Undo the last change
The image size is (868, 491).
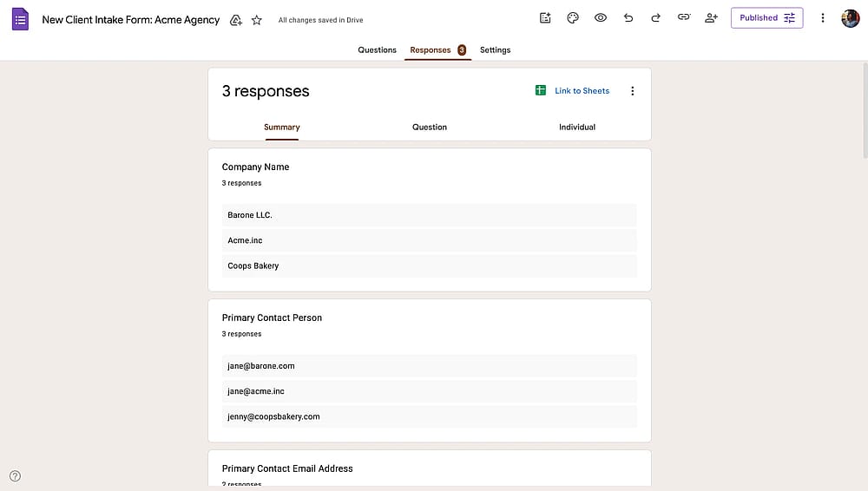[x=628, y=17]
